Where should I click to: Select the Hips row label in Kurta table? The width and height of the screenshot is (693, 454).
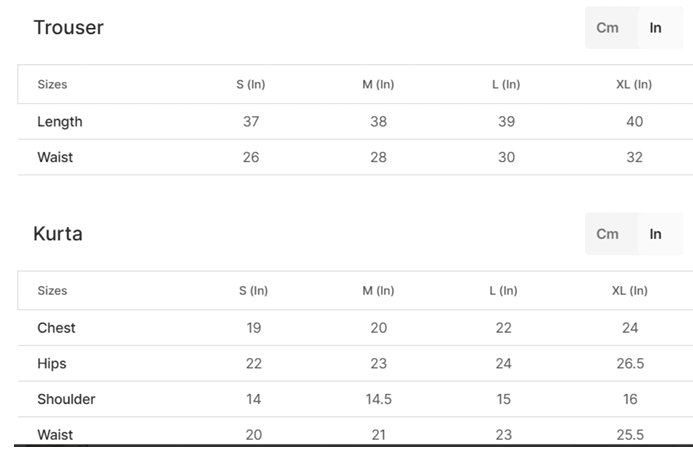(x=52, y=364)
